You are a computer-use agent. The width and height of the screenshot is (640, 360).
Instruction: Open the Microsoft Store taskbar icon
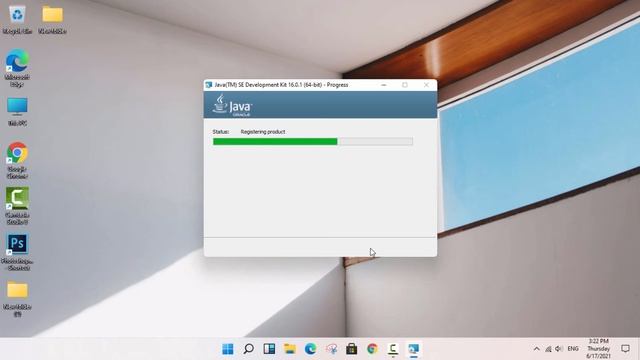coord(351,349)
